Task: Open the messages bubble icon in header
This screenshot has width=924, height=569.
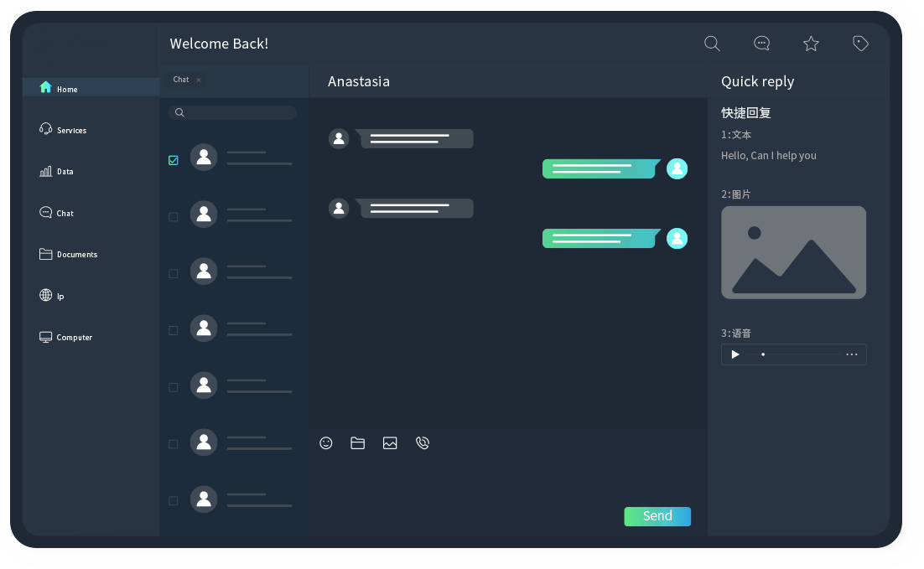Action: pos(761,44)
